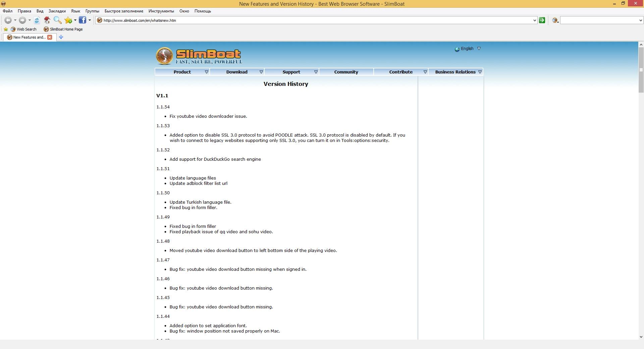Click the site icon in the address bar

click(x=99, y=20)
